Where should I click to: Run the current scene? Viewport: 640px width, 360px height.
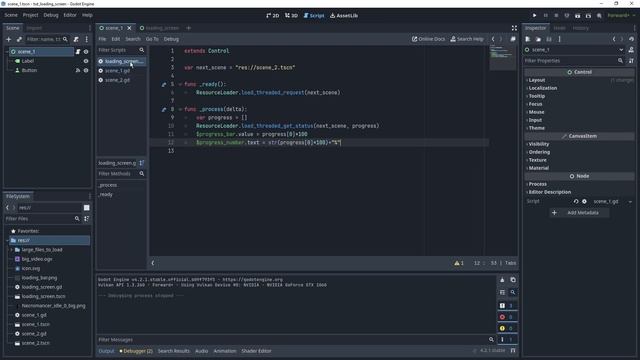[x=577, y=16]
